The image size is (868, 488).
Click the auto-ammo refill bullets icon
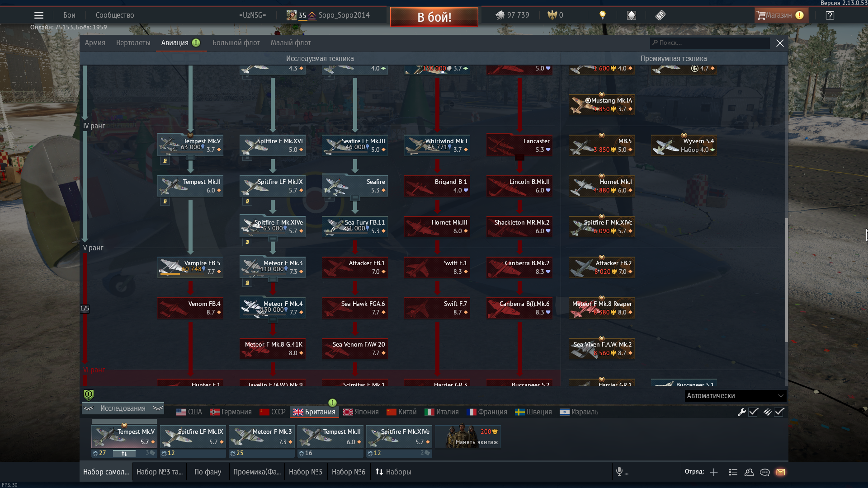pyautogui.click(x=767, y=412)
